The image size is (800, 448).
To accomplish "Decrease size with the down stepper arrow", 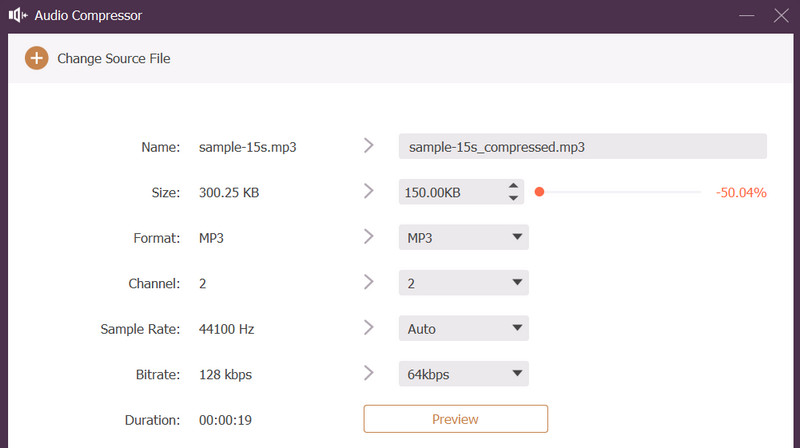I will (513, 198).
